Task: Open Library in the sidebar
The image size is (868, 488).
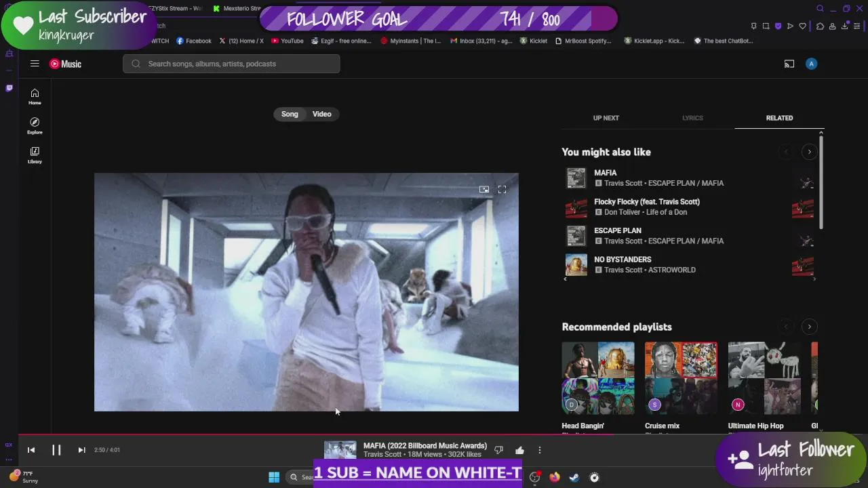Action: point(35,155)
